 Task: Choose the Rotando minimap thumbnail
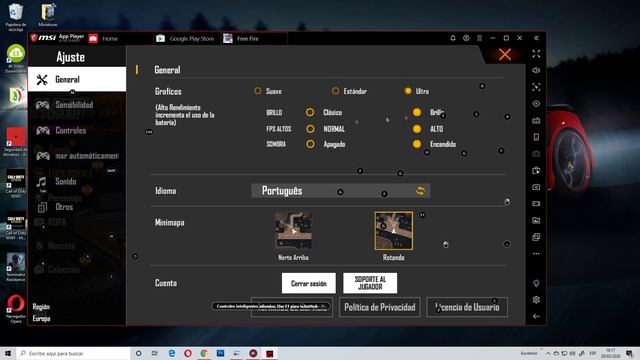pos(393,231)
